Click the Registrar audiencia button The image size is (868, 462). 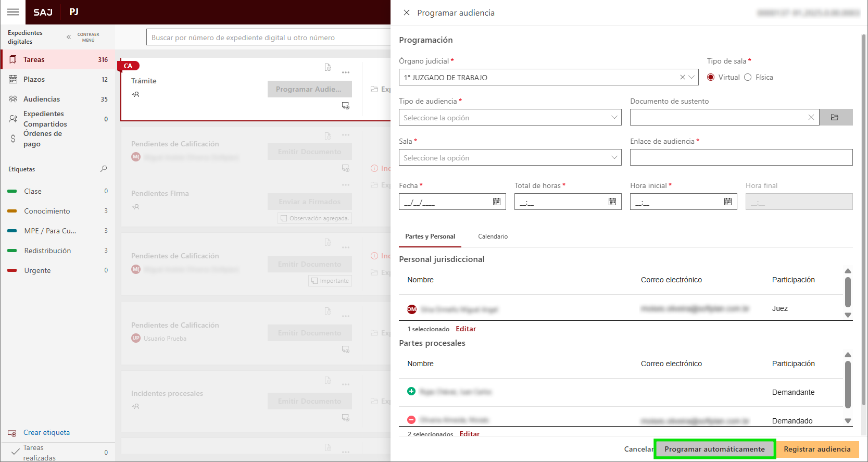(x=816, y=449)
